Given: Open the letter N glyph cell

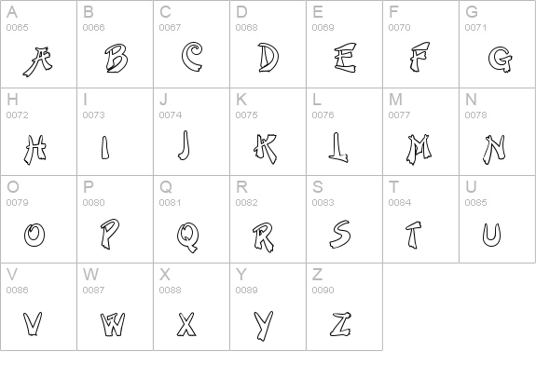Looking at the screenshot, I should (x=498, y=132).
